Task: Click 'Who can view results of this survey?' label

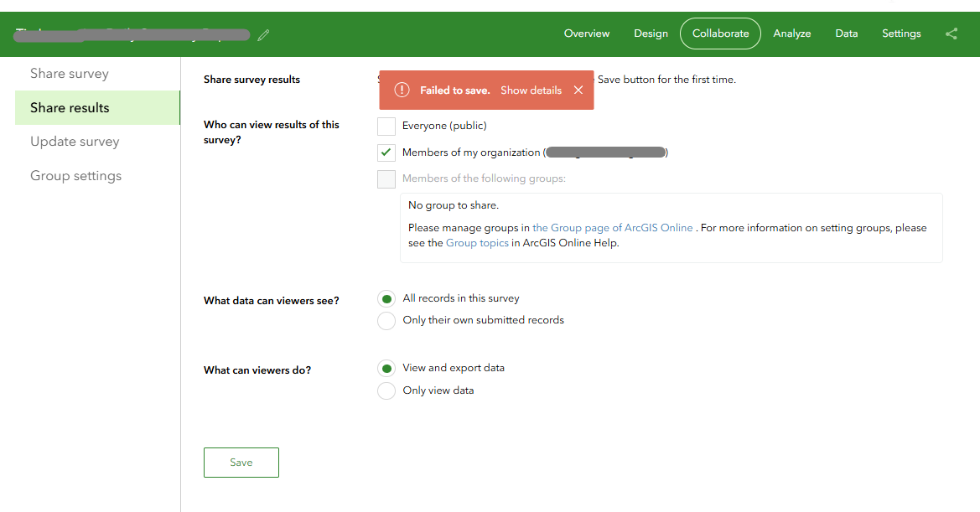Action: [272, 132]
